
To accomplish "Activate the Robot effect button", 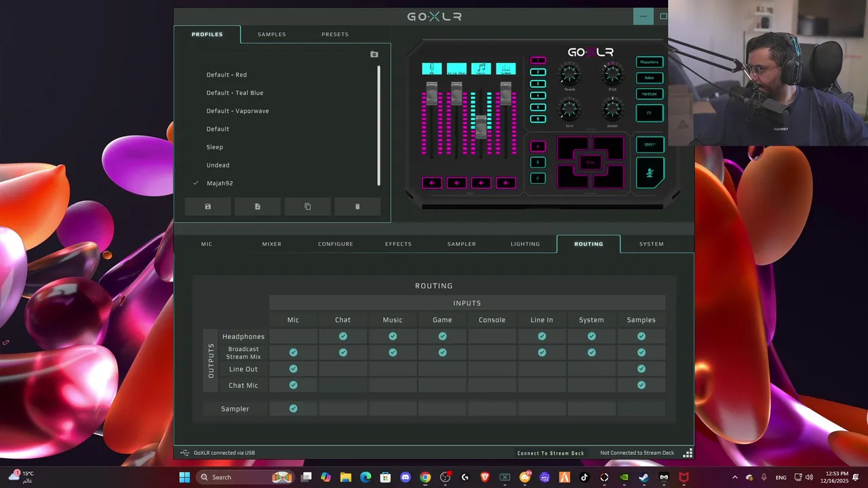I will tap(650, 78).
